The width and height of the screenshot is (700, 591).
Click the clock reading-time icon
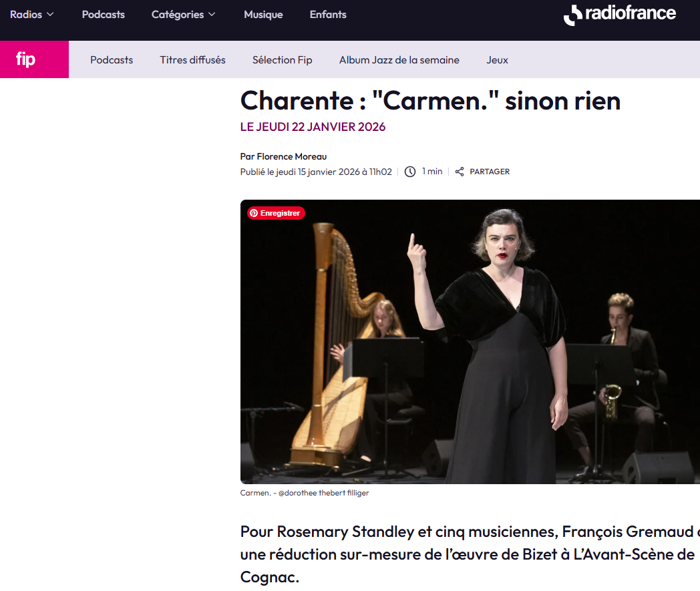click(x=410, y=172)
